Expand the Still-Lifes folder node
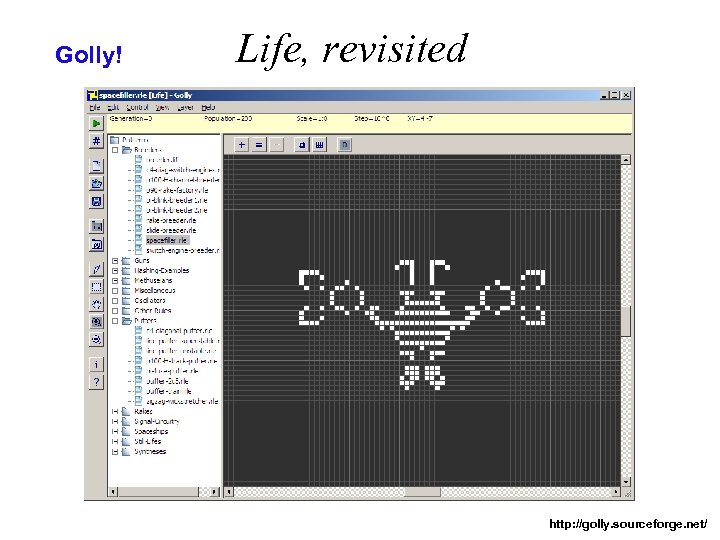 (x=115, y=442)
